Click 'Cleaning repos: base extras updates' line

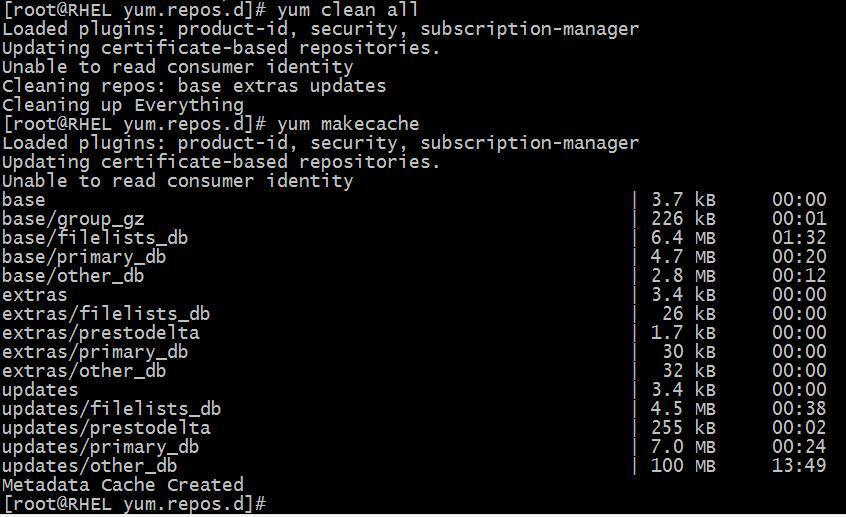[x=193, y=86]
